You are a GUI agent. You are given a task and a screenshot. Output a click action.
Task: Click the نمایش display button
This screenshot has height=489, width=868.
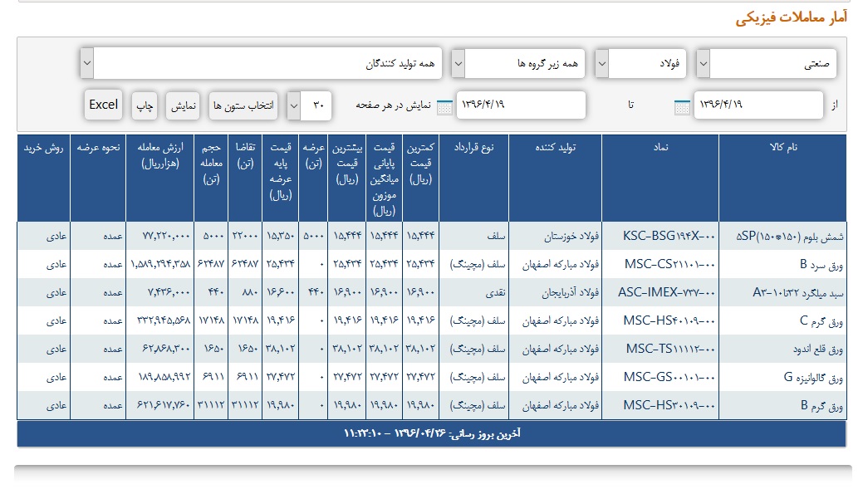pyautogui.click(x=184, y=105)
